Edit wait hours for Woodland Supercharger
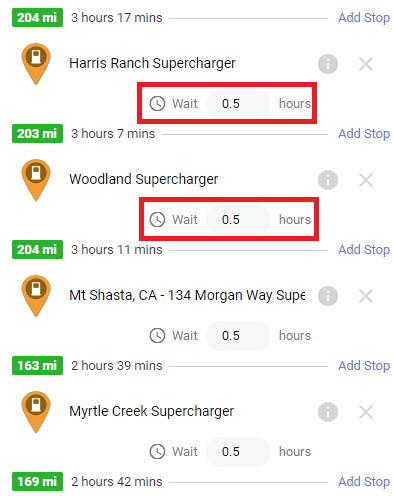 point(238,220)
